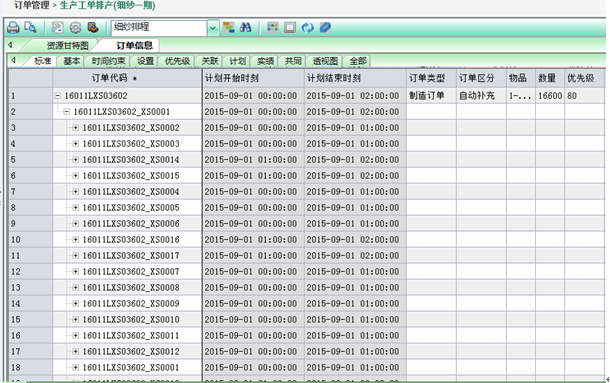
Task: Open print preview with magnifier icon
Action: coord(30,28)
